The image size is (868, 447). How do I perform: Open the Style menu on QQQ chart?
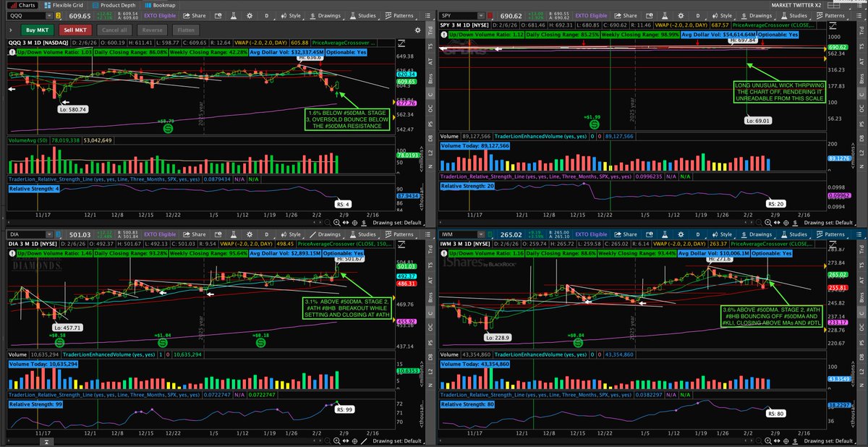coord(290,16)
